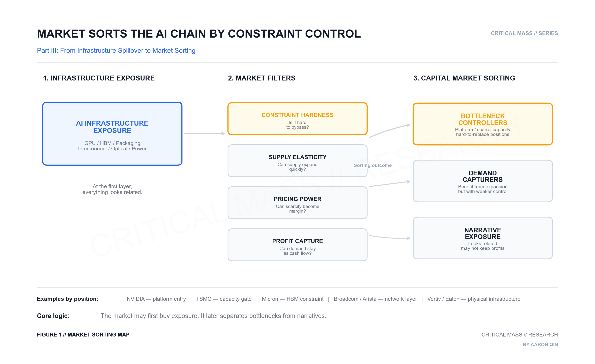Click the AI Infrastructure Exposure box
Viewport: 595px width, 364px height.
point(112,134)
